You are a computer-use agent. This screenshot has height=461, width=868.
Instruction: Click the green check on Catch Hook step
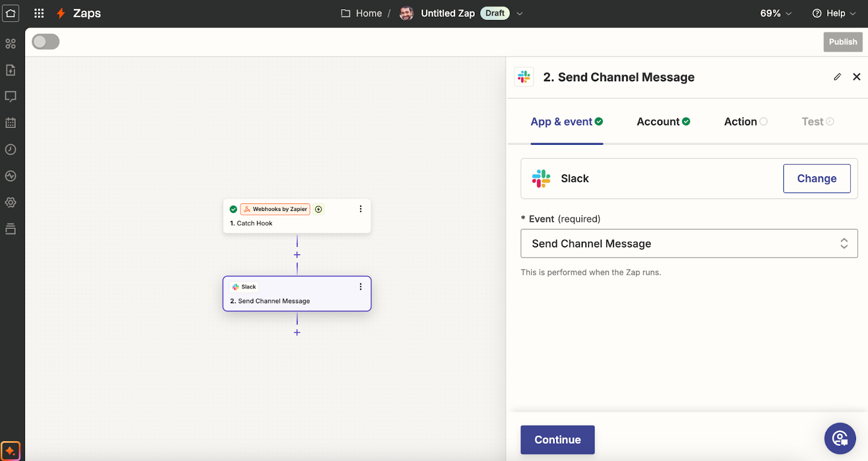coord(233,209)
